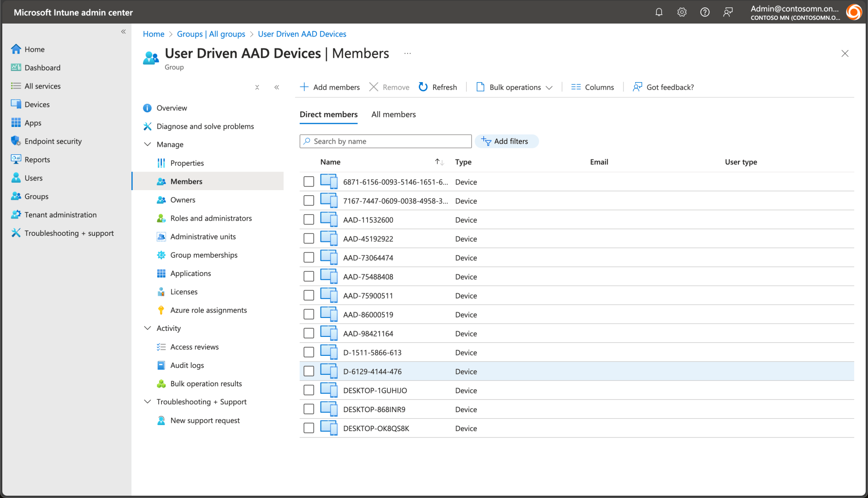The image size is (868, 498).
Task: Open the Bulk operations dropdown
Action: tap(514, 87)
